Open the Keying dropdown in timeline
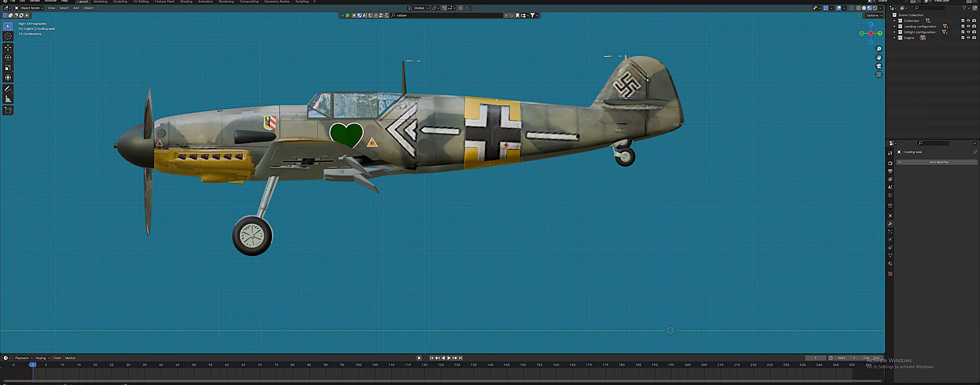Viewport: 980px width, 385px height. tap(43, 358)
